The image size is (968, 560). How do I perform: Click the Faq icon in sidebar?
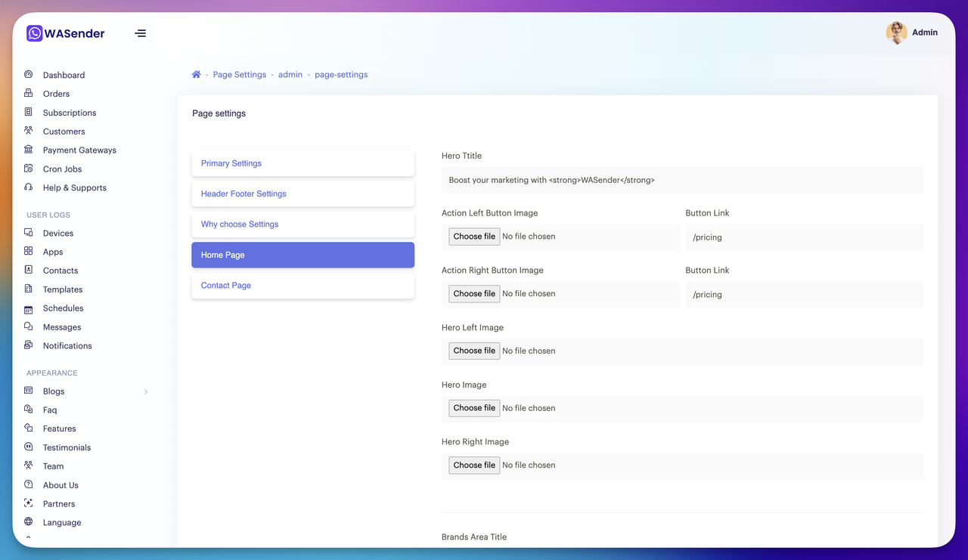[29, 410]
